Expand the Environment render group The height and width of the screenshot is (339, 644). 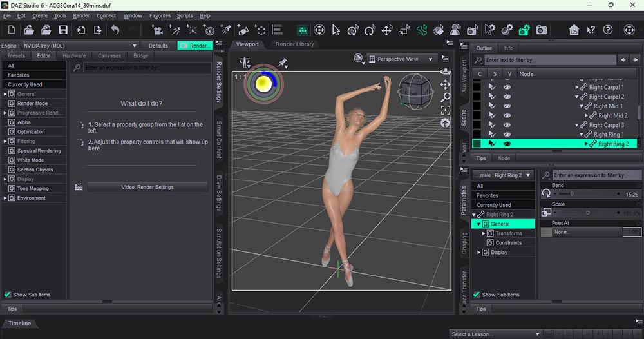pos(5,198)
